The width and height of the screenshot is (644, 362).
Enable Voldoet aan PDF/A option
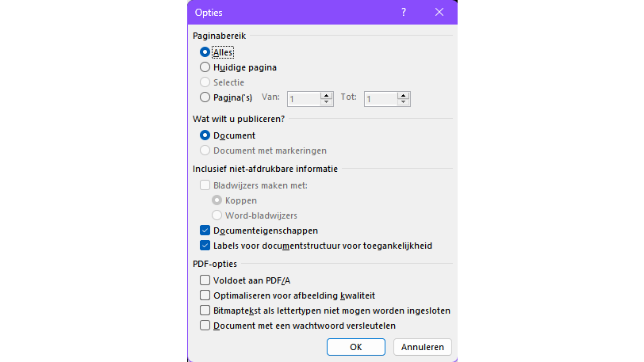[x=205, y=280]
